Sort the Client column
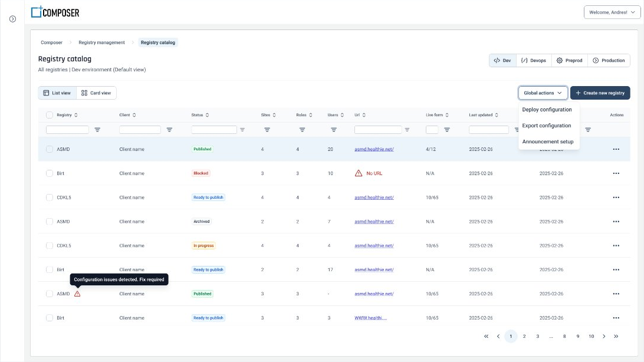 click(134, 115)
